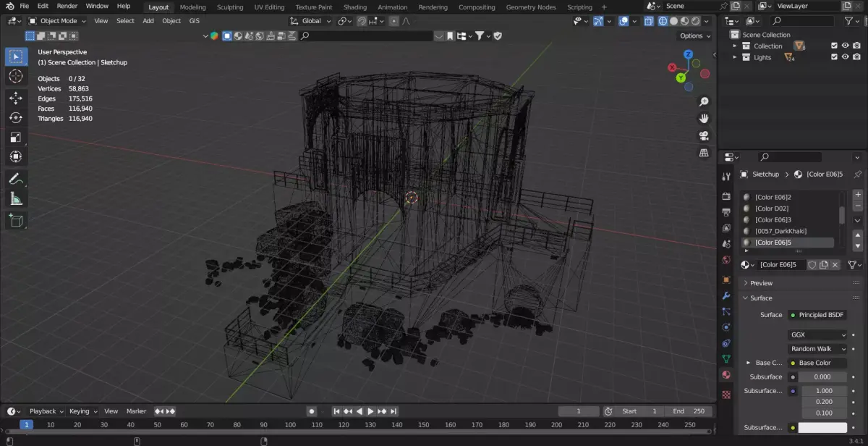Select the Scale tool
The image size is (868, 446).
click(x=16, y=137)
